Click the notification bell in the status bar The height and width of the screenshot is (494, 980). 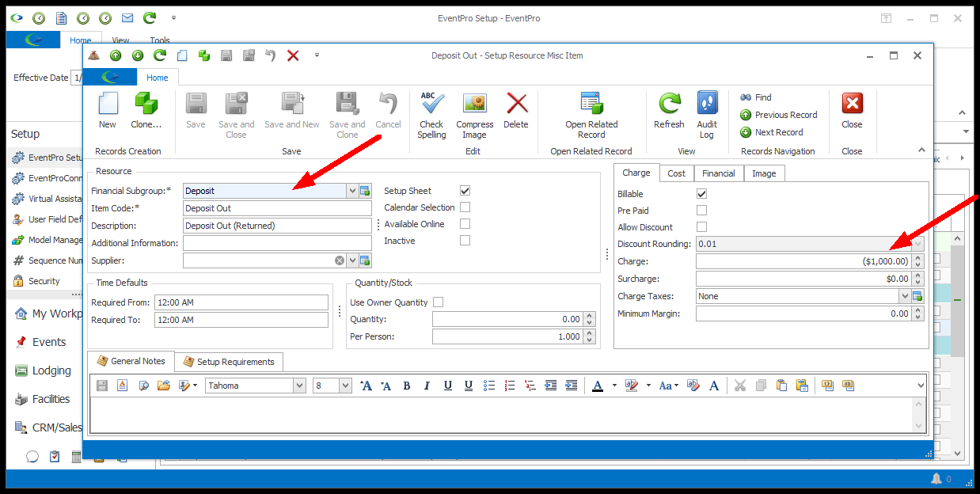pyautogui.click(x=936, y=479)
